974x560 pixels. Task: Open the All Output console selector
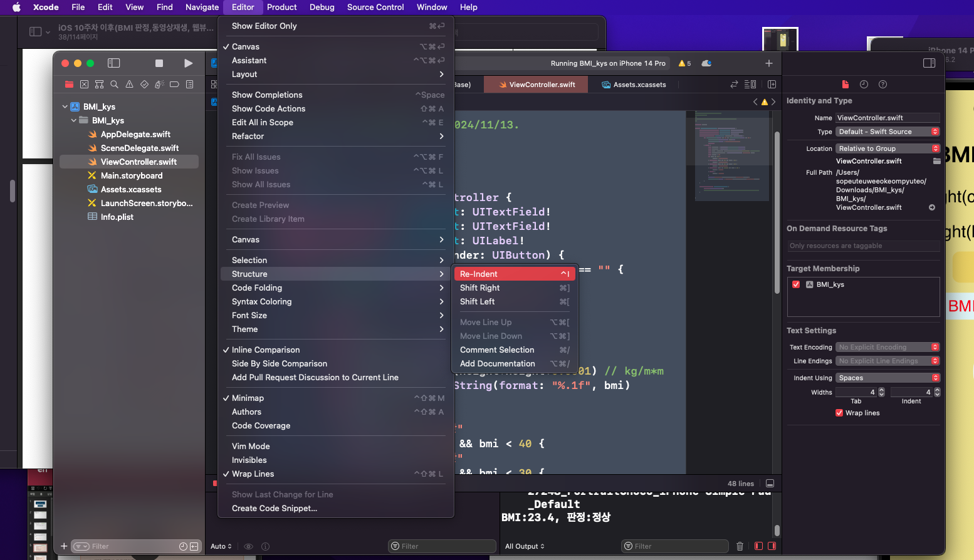[525, 546]
